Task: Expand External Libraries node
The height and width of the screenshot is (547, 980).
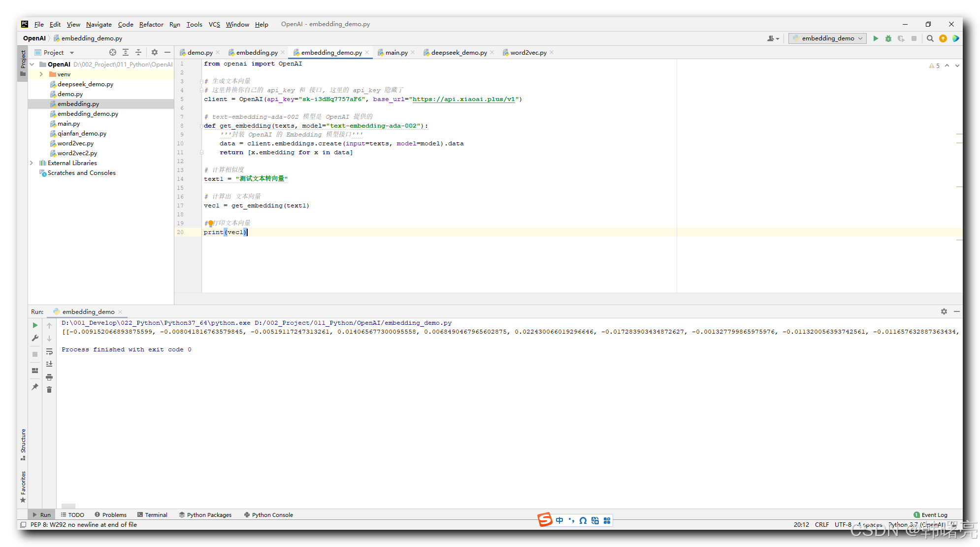Action: (32, 163)
